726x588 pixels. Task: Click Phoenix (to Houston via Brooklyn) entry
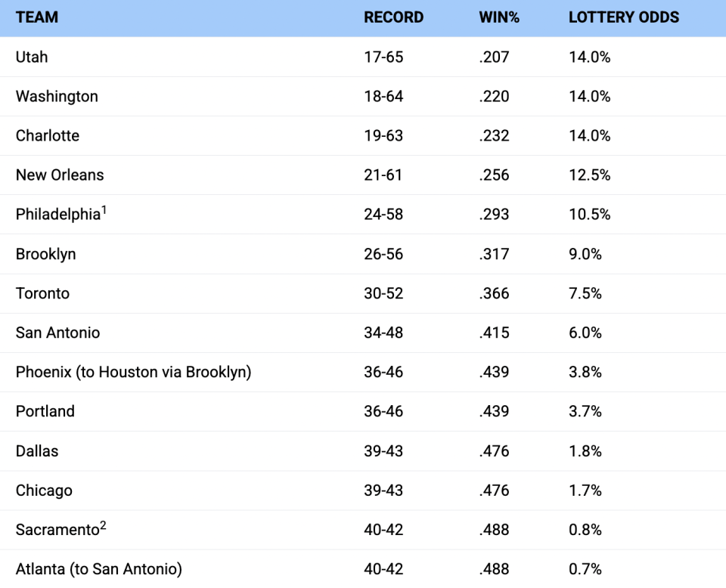(133, 372)
